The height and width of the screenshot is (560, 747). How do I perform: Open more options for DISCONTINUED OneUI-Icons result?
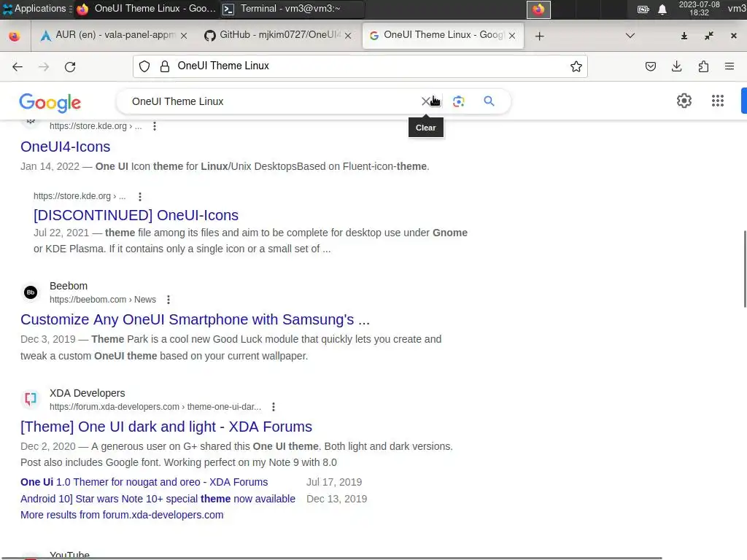point(139,196)
